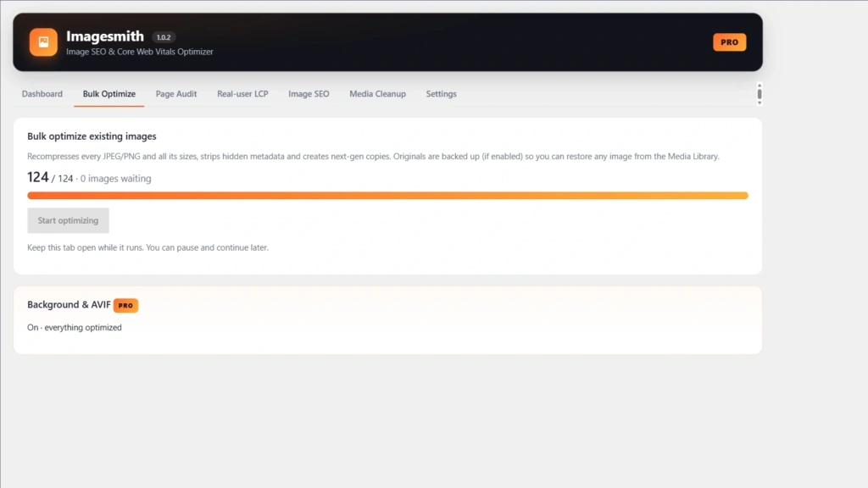Click the tab bar scrollbar handle
Screen dimensions: 868x488
[759, 94]
